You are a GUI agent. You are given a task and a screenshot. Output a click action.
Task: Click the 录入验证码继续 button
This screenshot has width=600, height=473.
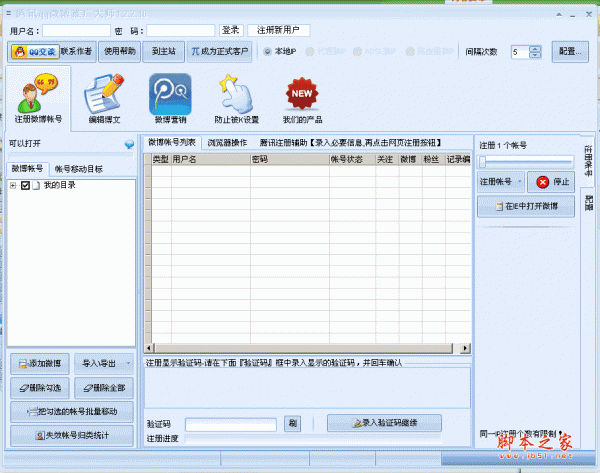click(384, 423)
